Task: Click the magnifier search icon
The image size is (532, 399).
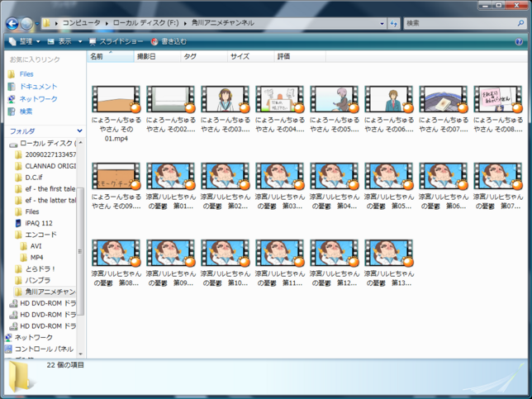Action: (x=520, y=23)
